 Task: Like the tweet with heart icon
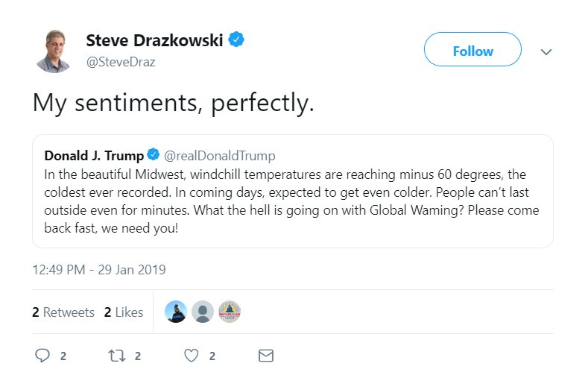click(191, 356)
